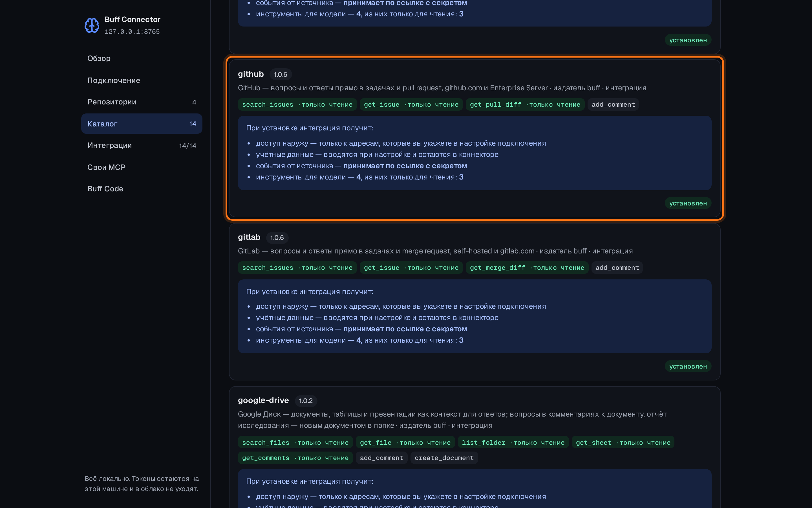Viewport: 812px width, 508px height.
Task: Click the search_files tool tag
Action: tap(295, 443)
